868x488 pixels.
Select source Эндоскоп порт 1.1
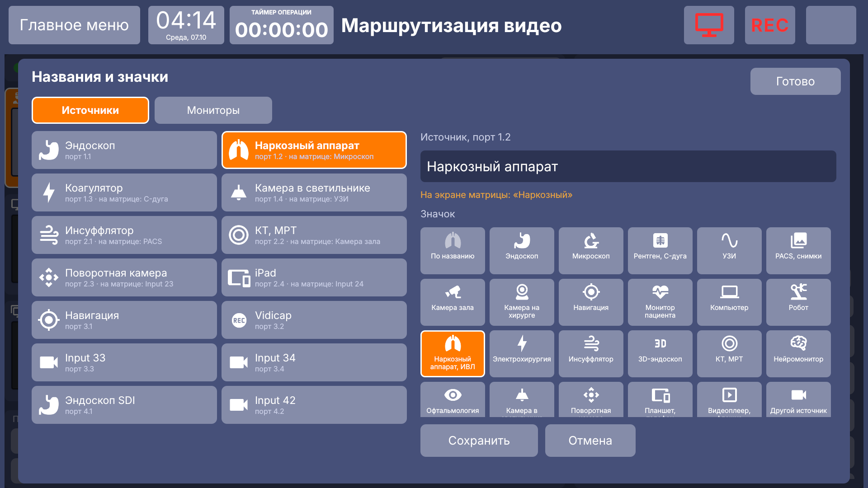pos(124,150)
